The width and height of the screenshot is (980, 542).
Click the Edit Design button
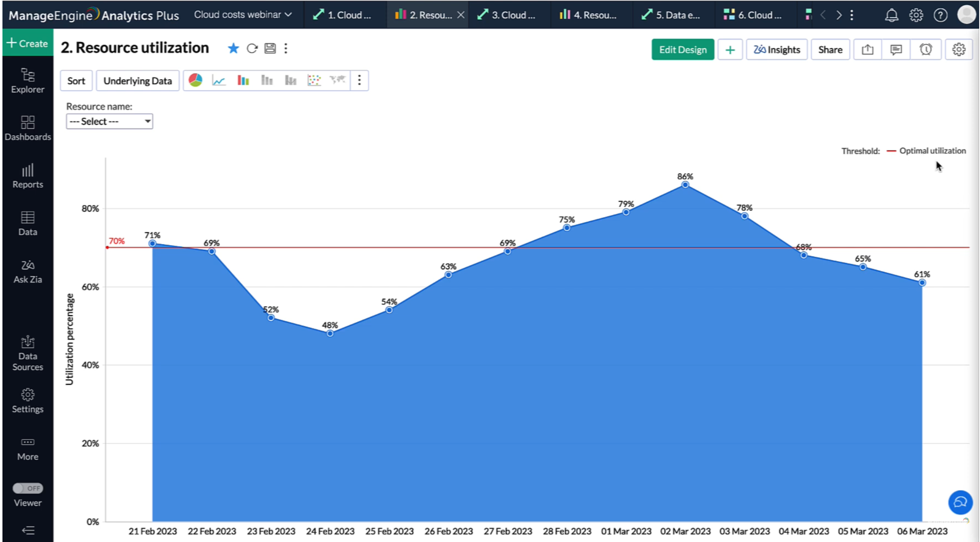[x=682, y=50]
